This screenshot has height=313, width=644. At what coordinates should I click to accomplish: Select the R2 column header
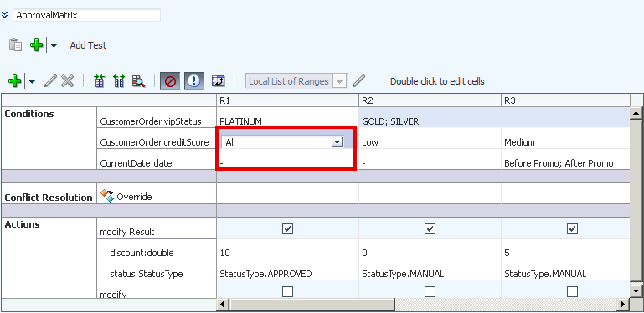430,101
